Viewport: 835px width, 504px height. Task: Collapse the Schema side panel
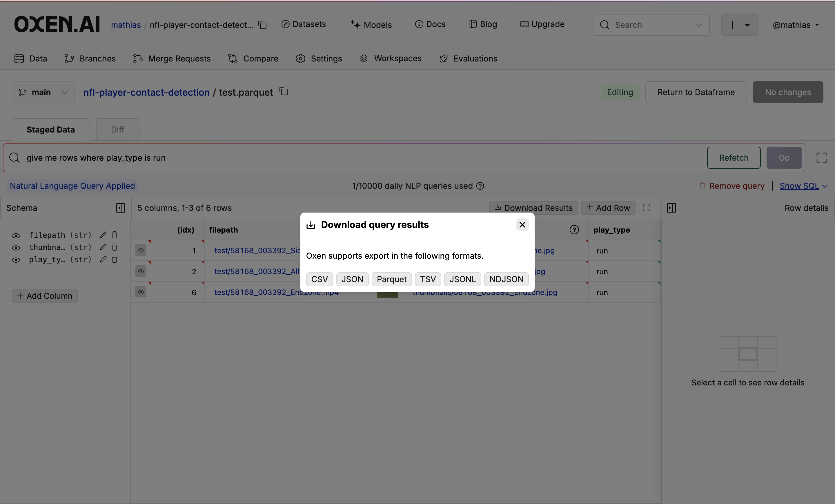point(120,208)
